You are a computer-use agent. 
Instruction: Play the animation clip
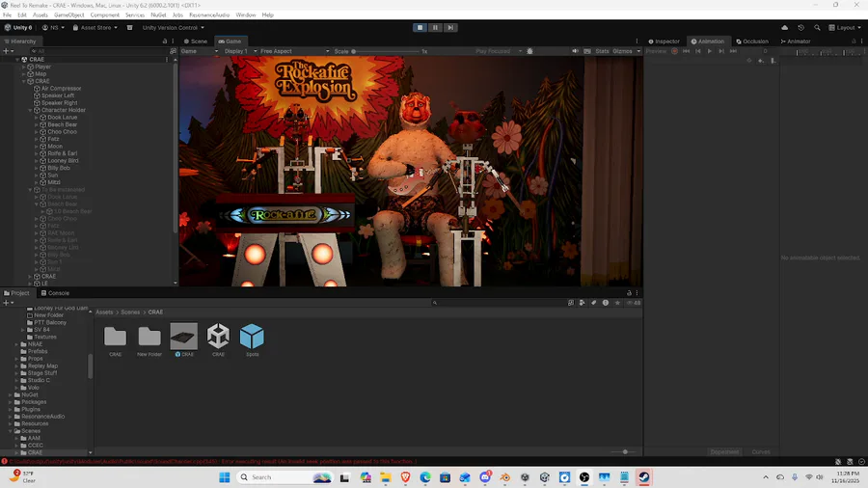point(710,51)
